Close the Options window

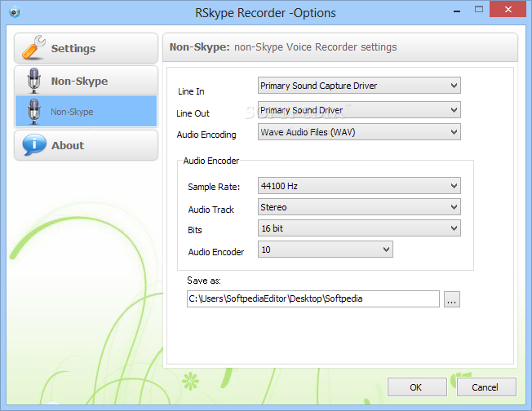tap(508, 9)
